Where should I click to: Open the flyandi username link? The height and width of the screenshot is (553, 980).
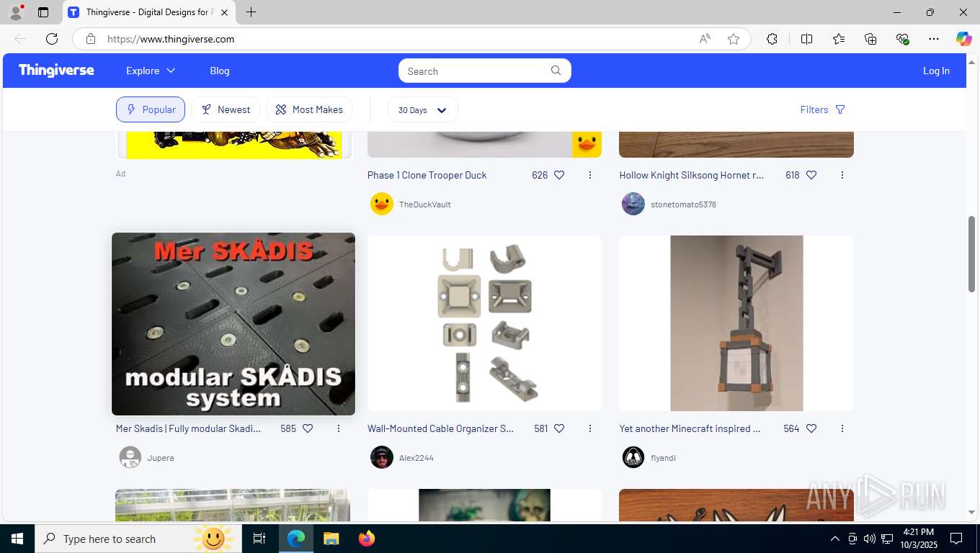coord(663,458)
